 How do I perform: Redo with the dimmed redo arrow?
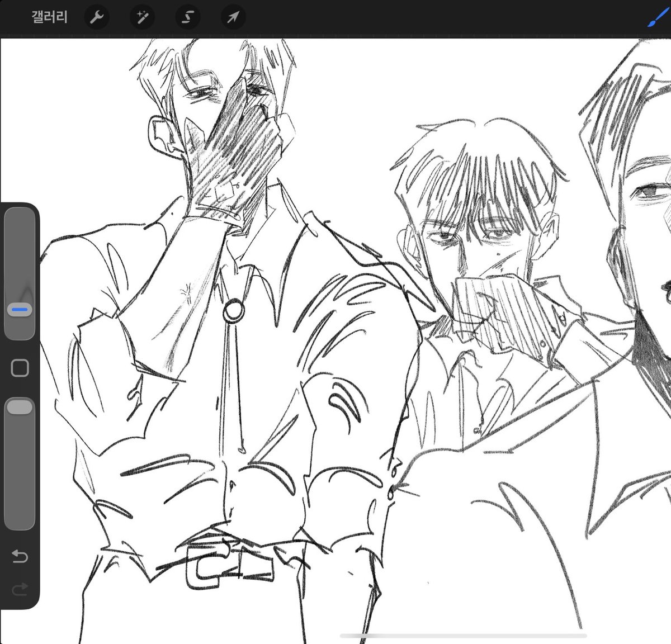[20, 589]
